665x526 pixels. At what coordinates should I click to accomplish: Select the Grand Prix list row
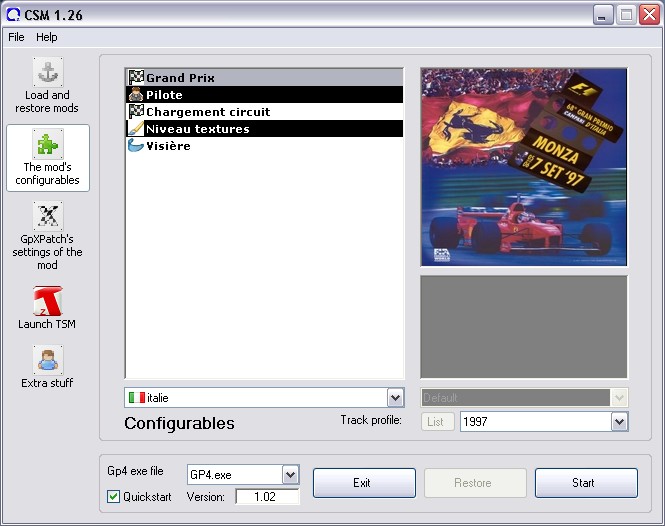265,77
